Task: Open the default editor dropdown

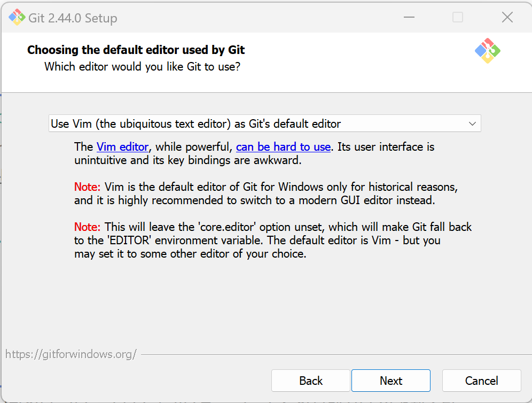Action: point(264,123)
